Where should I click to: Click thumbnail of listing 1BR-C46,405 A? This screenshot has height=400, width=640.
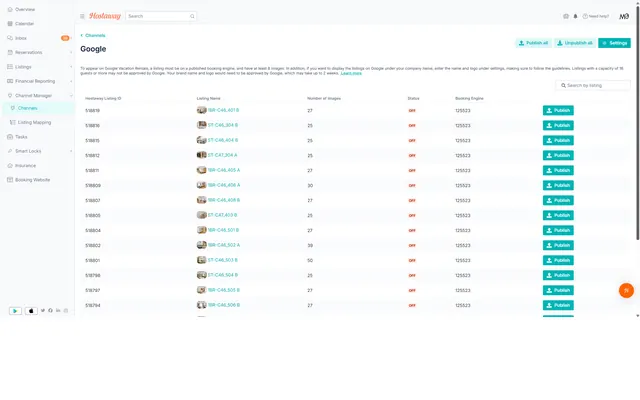(202, 170)
